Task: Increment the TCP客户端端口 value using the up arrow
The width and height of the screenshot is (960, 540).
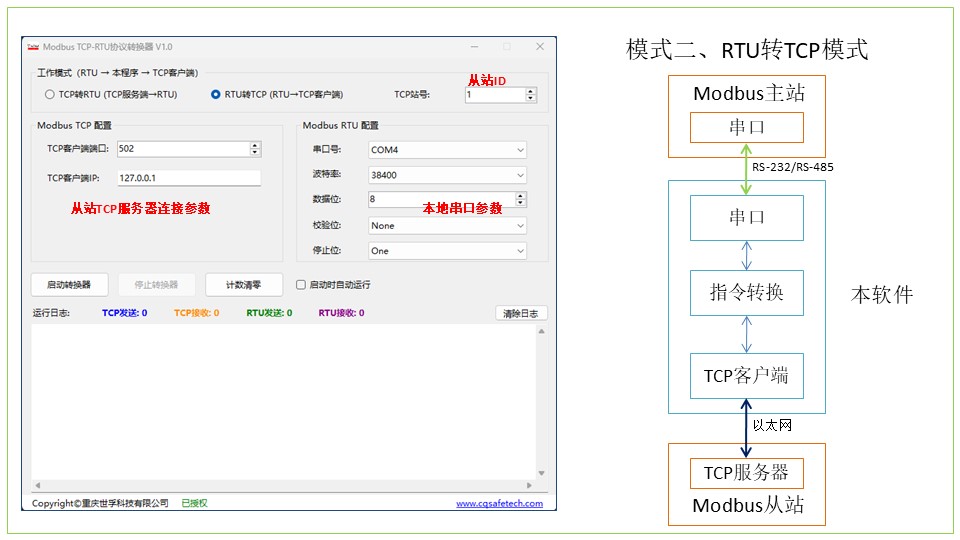Action: point(255,145)
